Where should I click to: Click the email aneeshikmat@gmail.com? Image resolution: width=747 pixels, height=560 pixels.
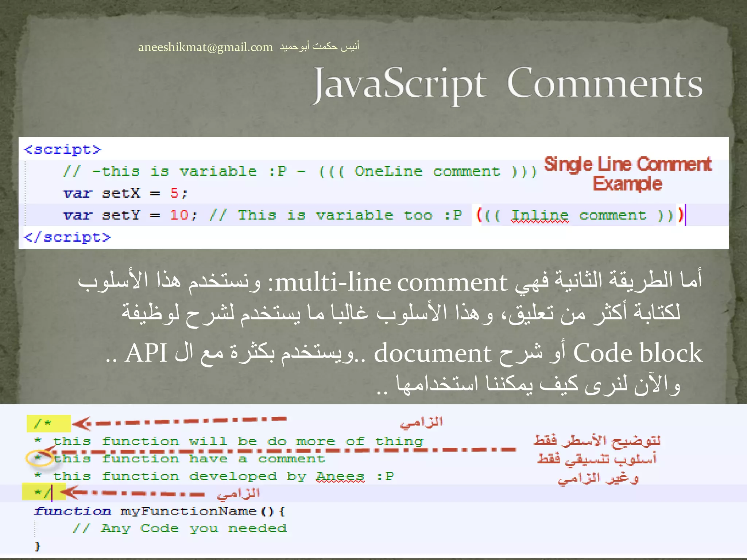click(x=205, y=47)
